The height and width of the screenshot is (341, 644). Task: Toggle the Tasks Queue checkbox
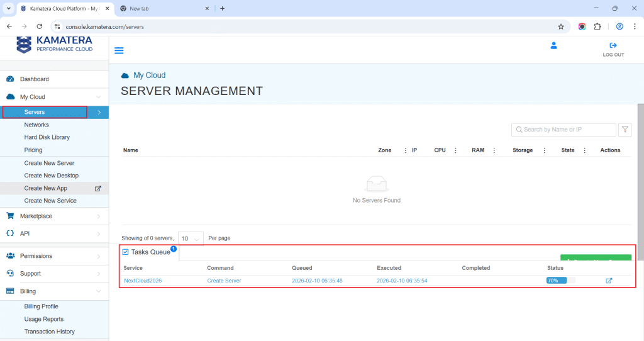126,252
